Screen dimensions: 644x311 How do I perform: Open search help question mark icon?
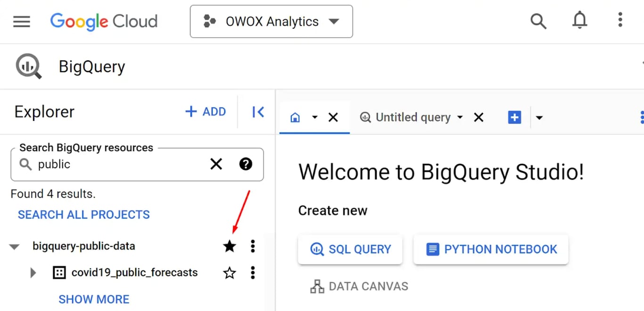[246, 164]
